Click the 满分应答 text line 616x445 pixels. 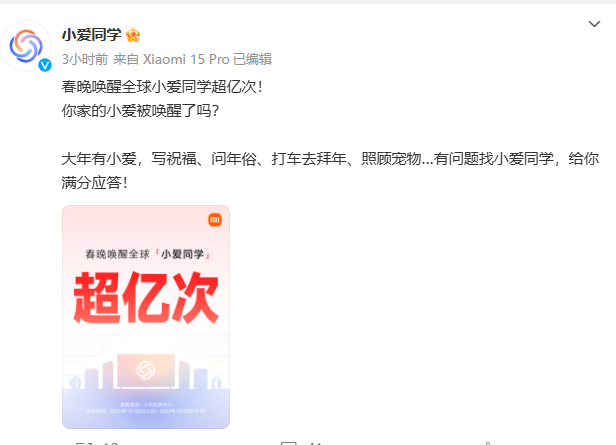(95, 183)
